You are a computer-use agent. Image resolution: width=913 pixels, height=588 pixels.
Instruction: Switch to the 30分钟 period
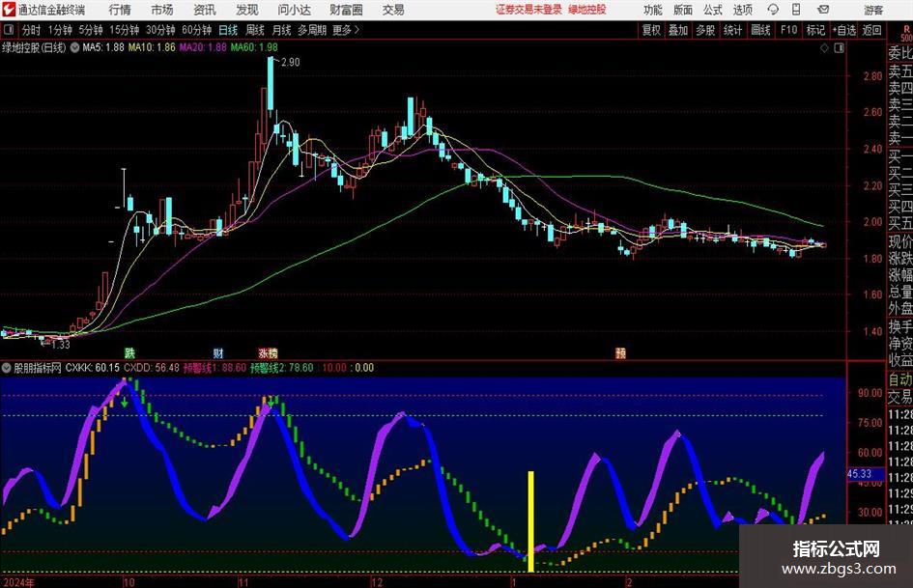[160, 30]
